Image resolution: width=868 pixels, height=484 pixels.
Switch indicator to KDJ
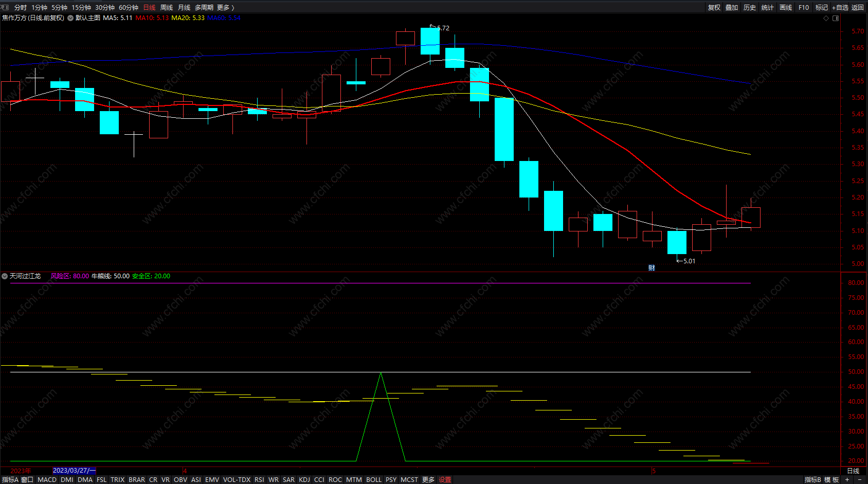[304, 479]
